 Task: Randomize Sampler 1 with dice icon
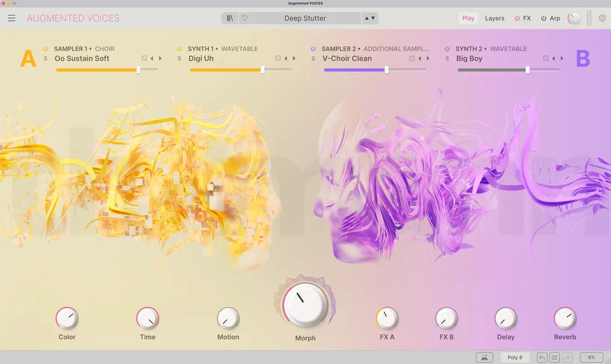coord(144,59)
